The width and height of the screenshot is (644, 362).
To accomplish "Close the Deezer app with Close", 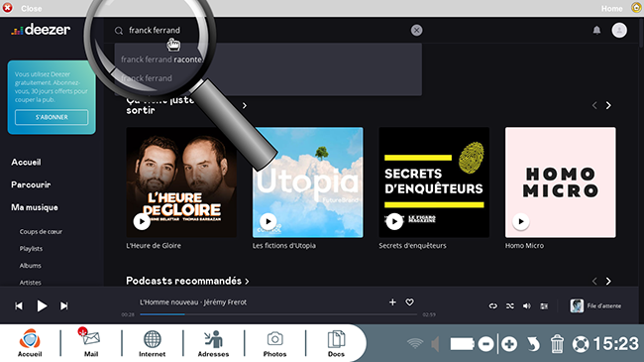I will click(x=23, y=8).
